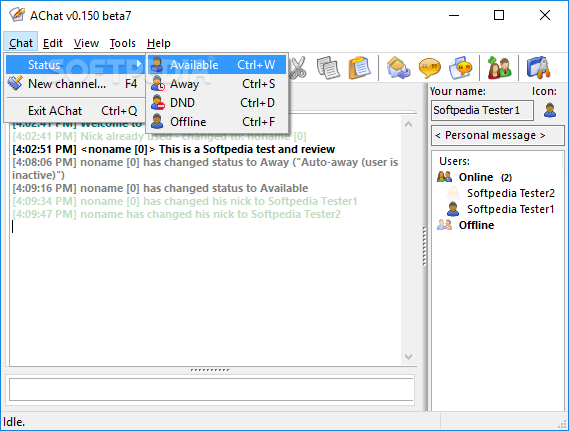Click the vertical splitter grip handle
This screenshot has height=431, width=569.
(424, 246)
